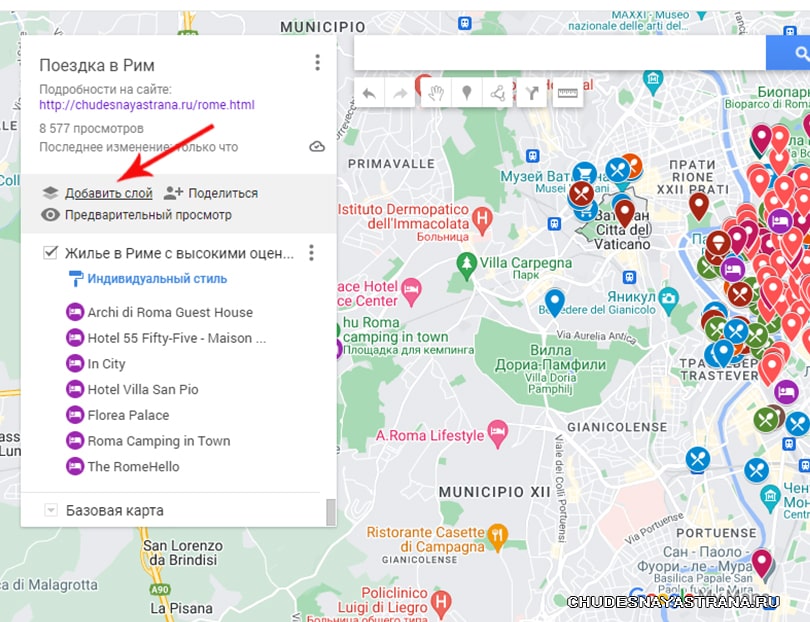Click the purple bed icon beside In City
The width and height of the screenshot is (810, 622).
point(75,364)
